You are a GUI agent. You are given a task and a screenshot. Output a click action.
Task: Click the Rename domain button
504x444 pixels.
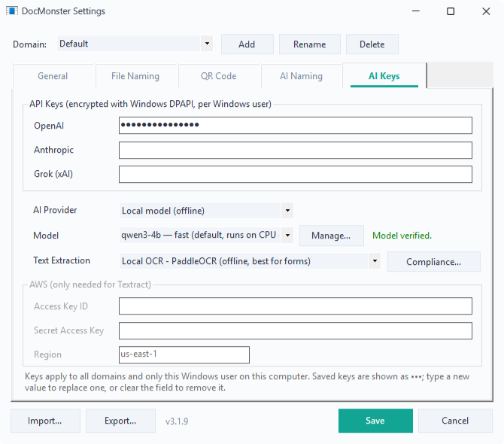click(x=309, y=44)
